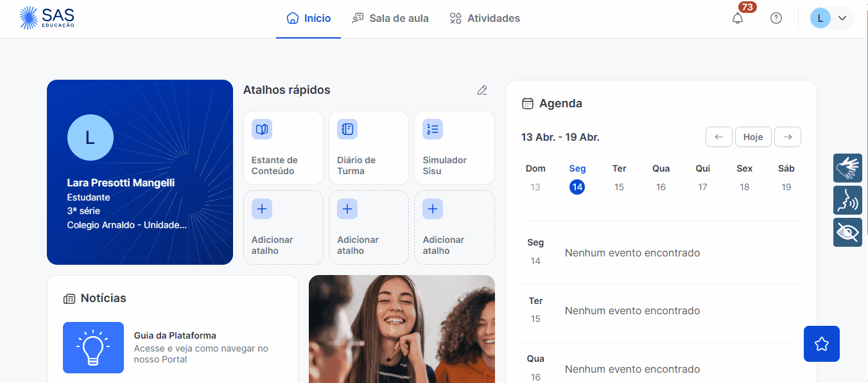Click the Agenda calendar icon
This screenshot has height=383, width=868.
pos(527,103)
